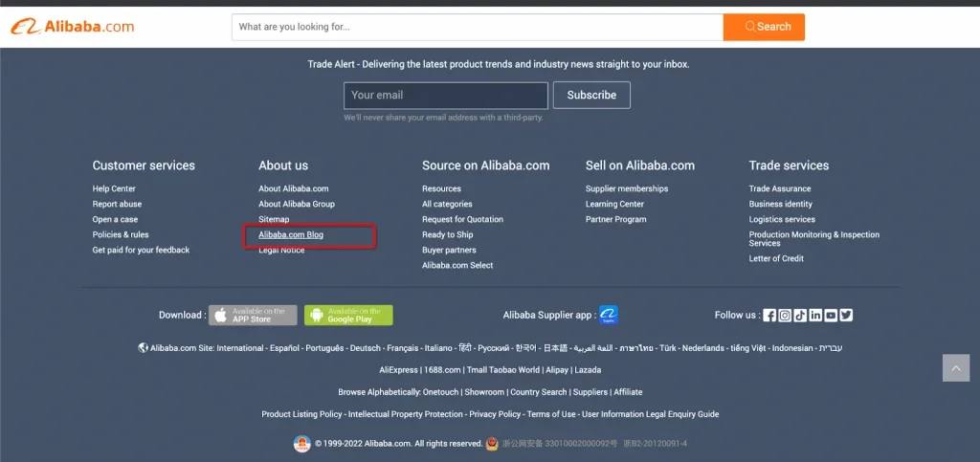Switch site language to Italiano

tap(438, 348)
